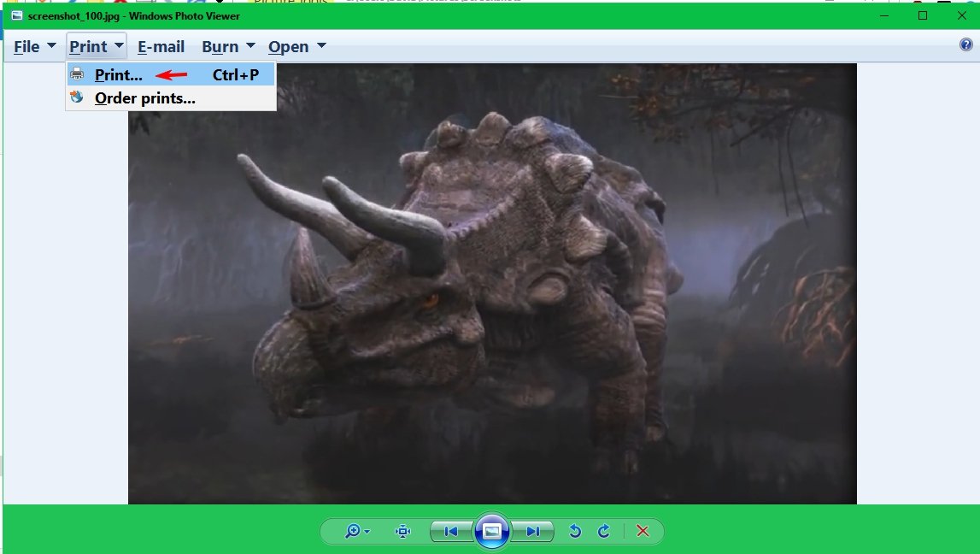Image resolution: width=980 pixels, height=554 pixels.
Task: Open the blue Help question mark icon
Action: (966, 44)
